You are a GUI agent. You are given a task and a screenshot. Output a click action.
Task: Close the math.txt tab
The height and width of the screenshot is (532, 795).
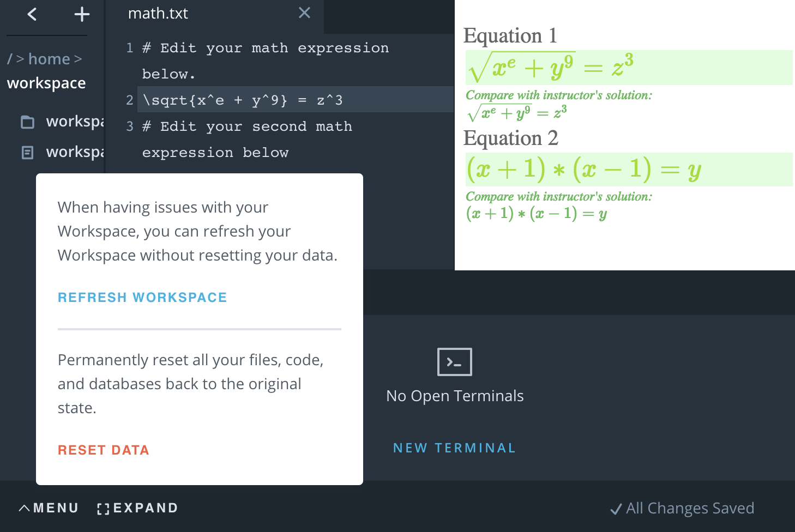304,13
